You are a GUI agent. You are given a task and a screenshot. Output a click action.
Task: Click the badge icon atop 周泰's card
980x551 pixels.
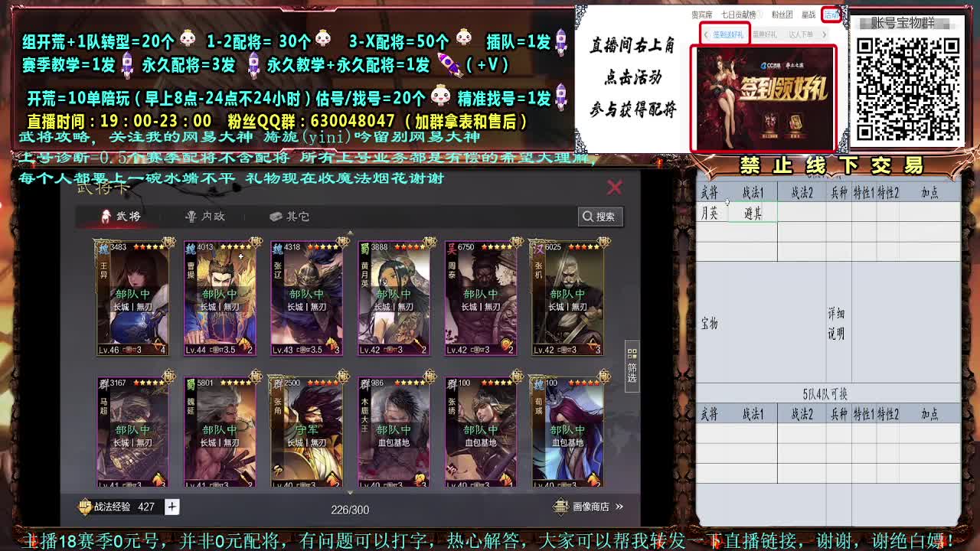(x=517, y=243)
